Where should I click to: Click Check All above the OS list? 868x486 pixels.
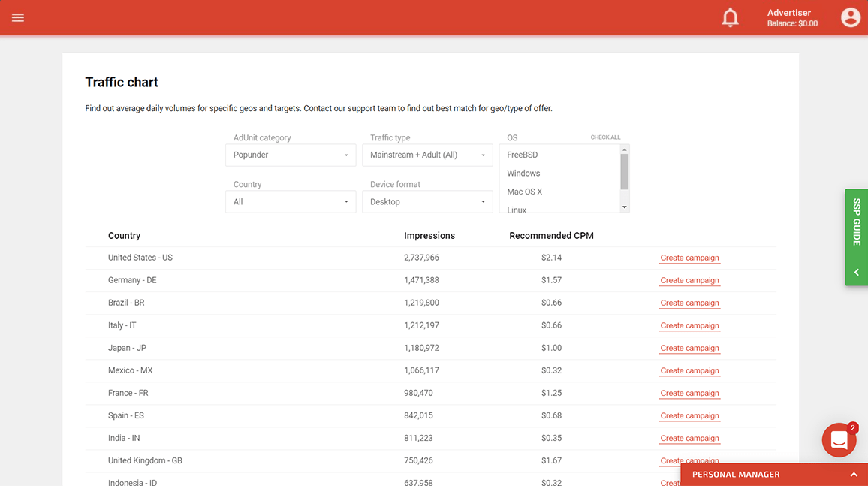(x=605, y=137)
